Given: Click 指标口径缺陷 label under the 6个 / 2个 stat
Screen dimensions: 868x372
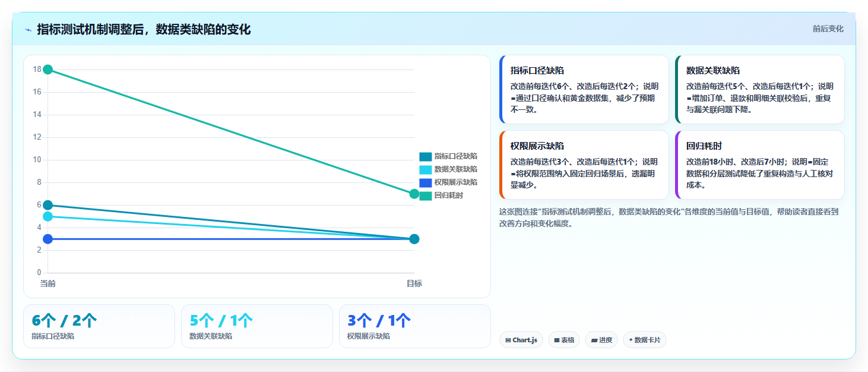Looking at the screenshot, I should point(53,336).
